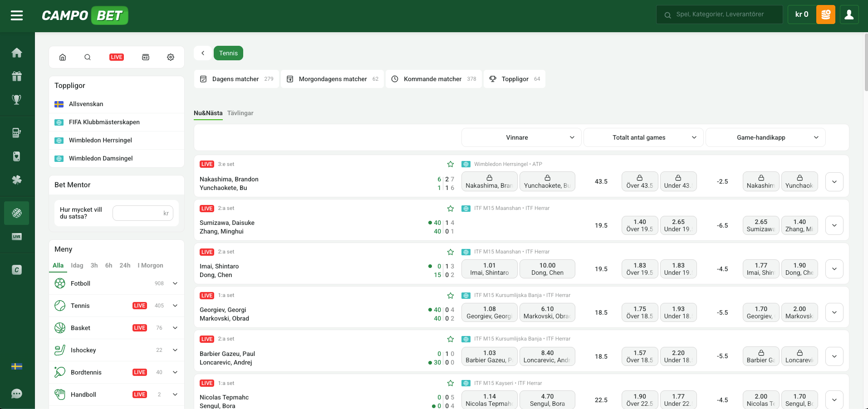Open the chat bubble support icon
Image resolution: width=868 pixels, height=409 pixels.
click(17, 394)
